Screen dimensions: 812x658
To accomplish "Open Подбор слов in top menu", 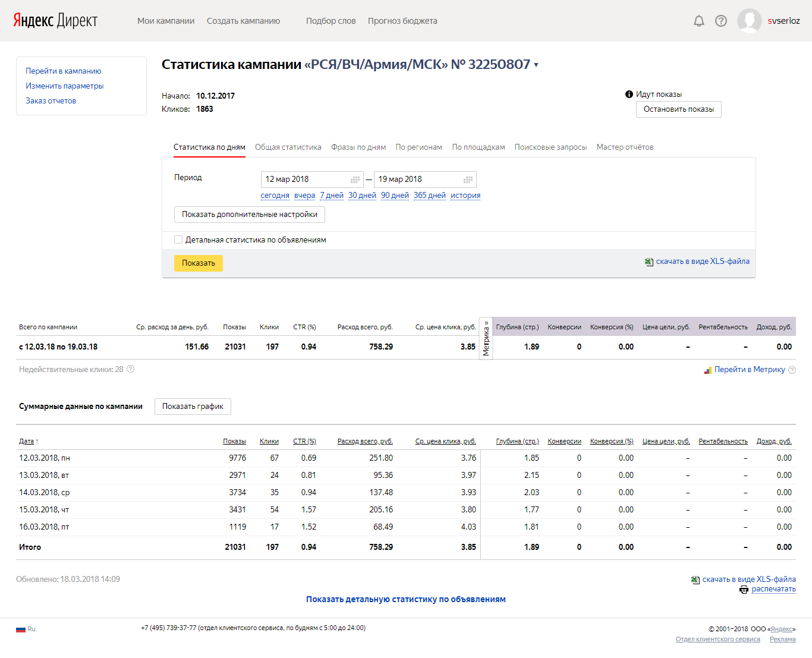I will [331, 21].
